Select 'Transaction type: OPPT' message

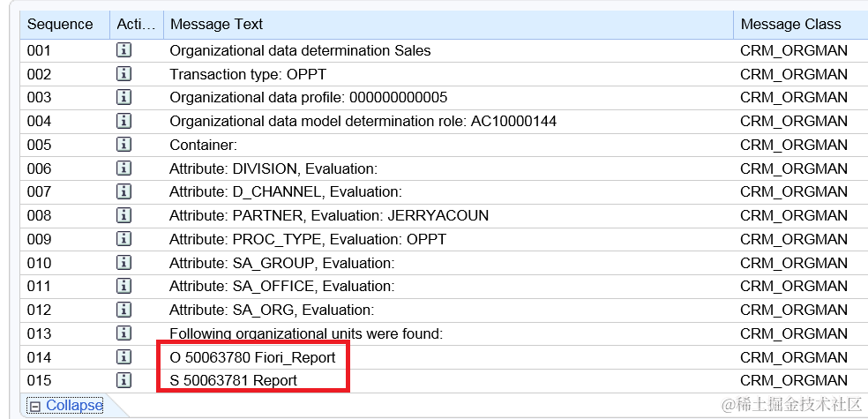[249, 74]
